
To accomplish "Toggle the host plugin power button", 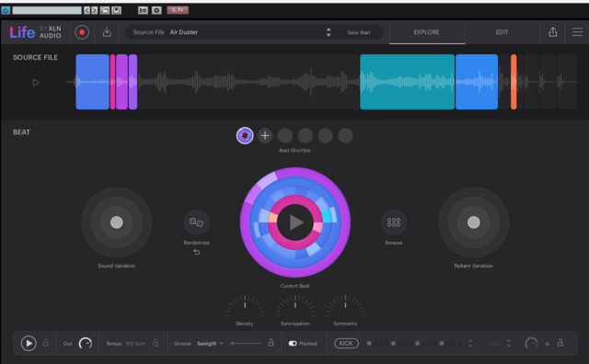I will click(x=6, y=10).
